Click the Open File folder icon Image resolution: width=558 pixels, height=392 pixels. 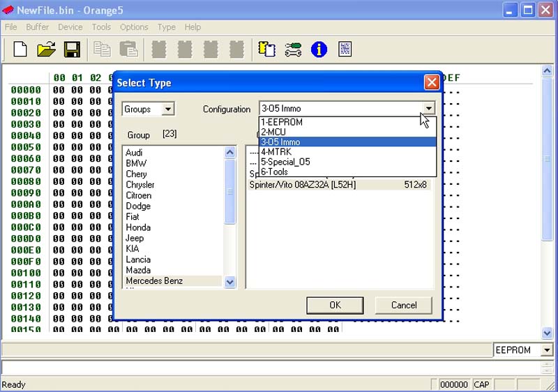coord(46,49)
